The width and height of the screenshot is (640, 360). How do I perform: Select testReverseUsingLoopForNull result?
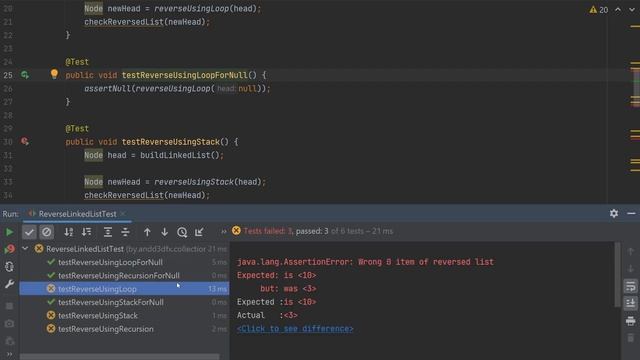(x=110, y=262)
